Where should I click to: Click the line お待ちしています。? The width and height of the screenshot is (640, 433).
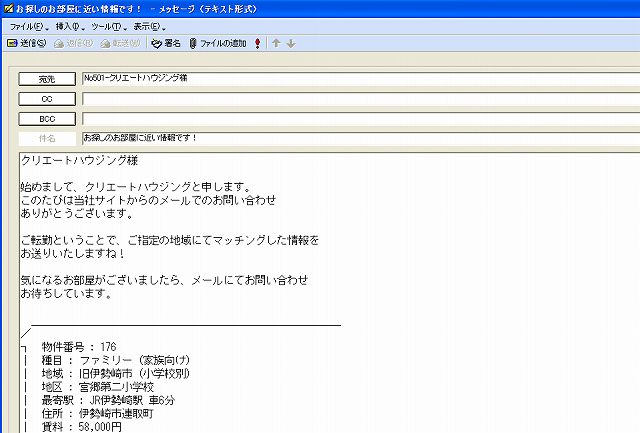[x=66, y=293]
